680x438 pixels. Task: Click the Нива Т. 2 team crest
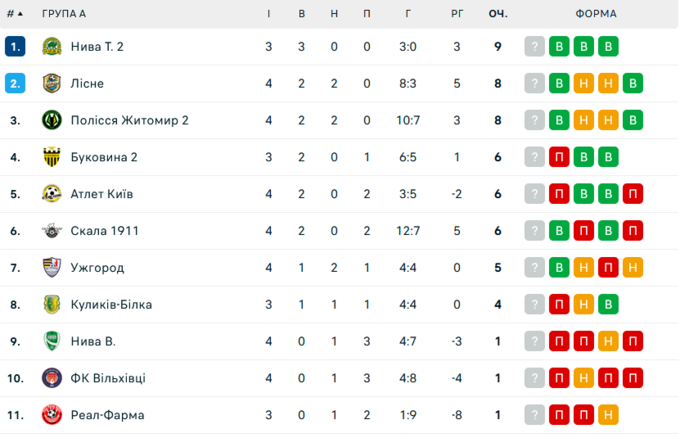click(x=52, y=47)
